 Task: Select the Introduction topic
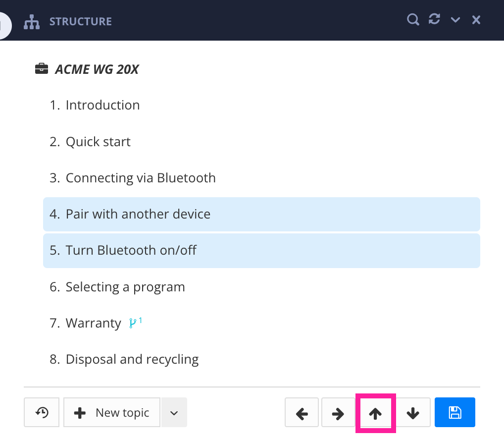coord(102,105)
